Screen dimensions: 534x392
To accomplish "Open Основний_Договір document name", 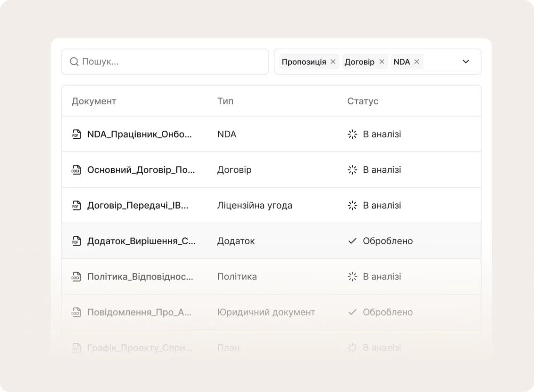I will pos(141,170).
